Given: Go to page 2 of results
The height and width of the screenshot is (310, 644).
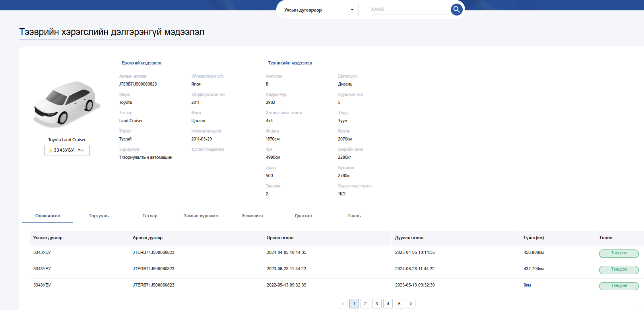Looking at the screenshot, I should (365, 304).
